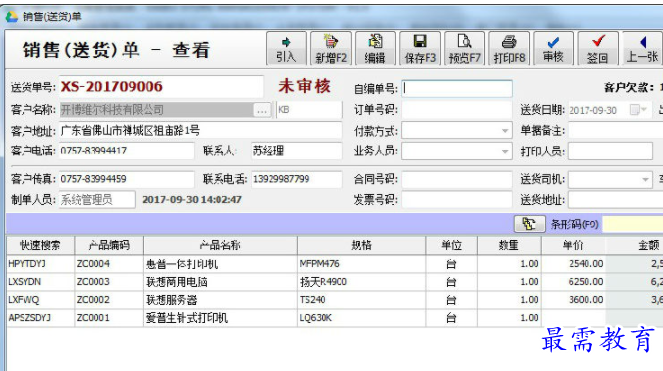This screenshot has width=663, height=371.
Task: Click the 客户地址 address field
Action: 200,130
